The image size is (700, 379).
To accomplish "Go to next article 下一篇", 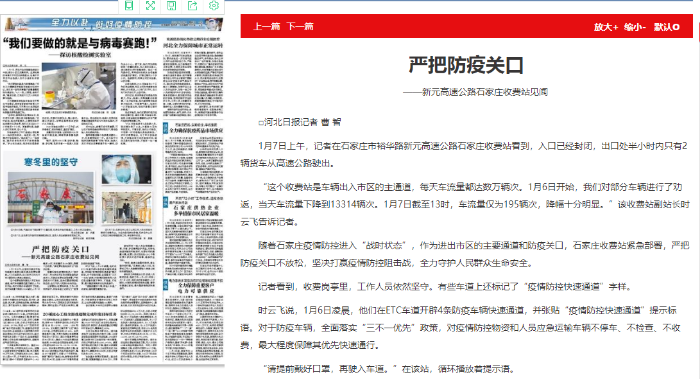I will 300,26.
